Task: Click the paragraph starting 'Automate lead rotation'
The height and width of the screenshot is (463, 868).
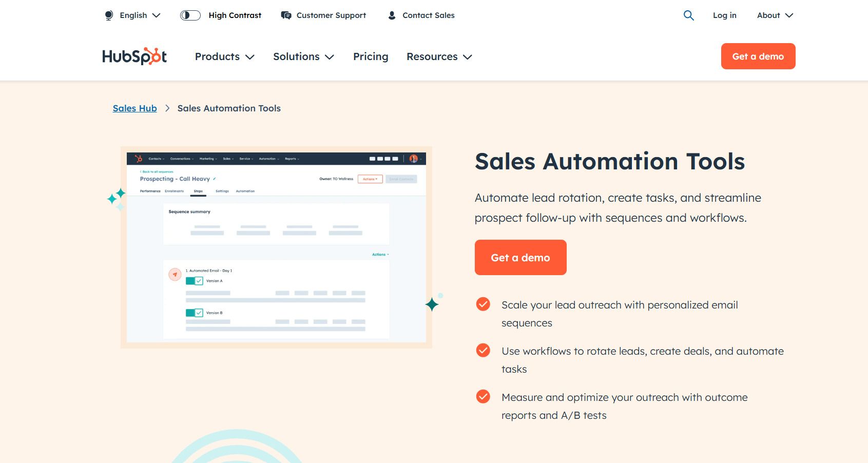Action: coord(618,208)
